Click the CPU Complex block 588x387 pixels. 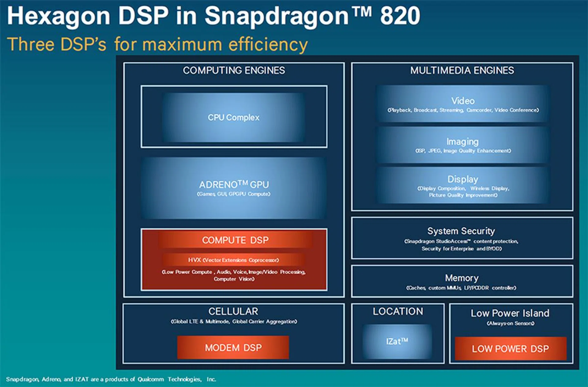(234, 118)
